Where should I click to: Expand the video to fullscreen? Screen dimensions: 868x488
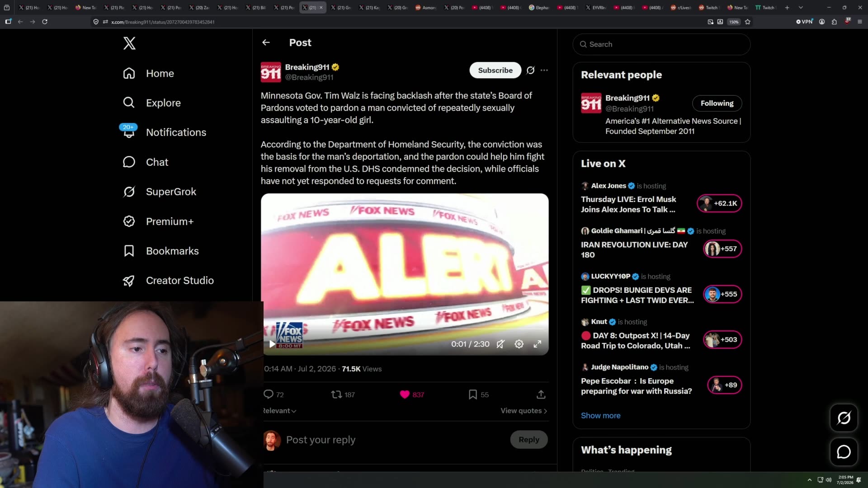click(538, 344)
